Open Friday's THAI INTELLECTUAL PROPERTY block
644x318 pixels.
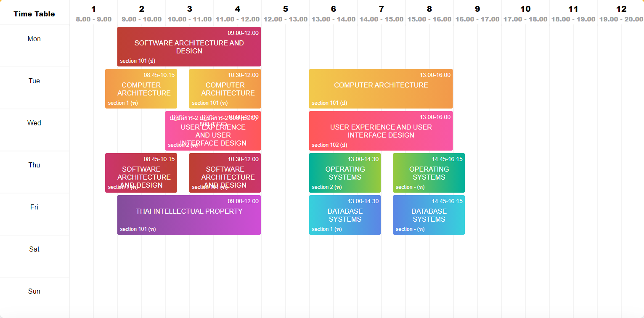188,215
